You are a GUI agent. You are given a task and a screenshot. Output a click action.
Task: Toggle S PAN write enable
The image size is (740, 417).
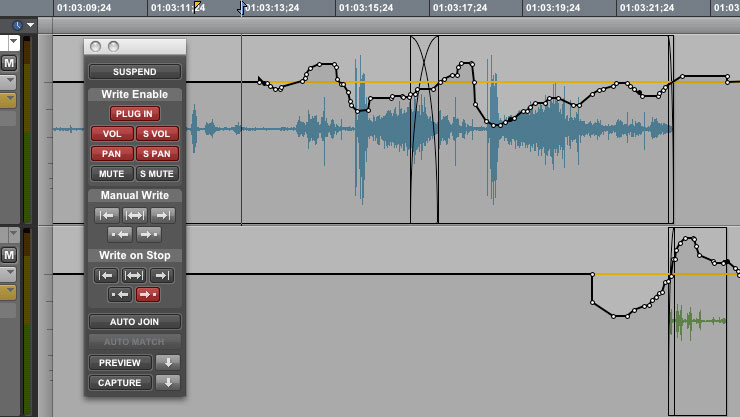(157, 154)
